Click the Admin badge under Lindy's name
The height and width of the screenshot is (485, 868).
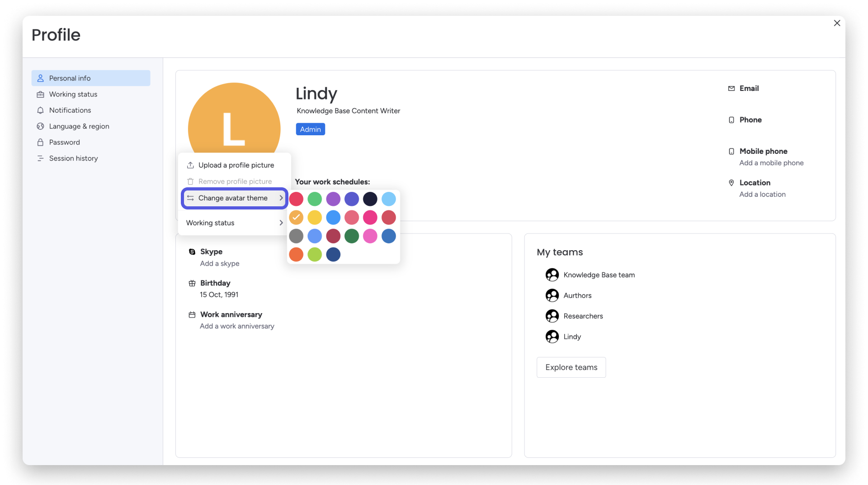(310, 129)
